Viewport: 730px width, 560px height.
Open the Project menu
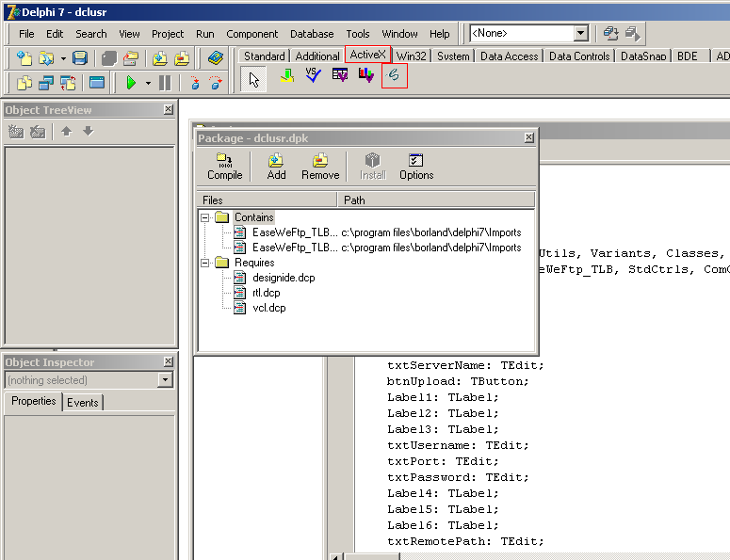168,34
